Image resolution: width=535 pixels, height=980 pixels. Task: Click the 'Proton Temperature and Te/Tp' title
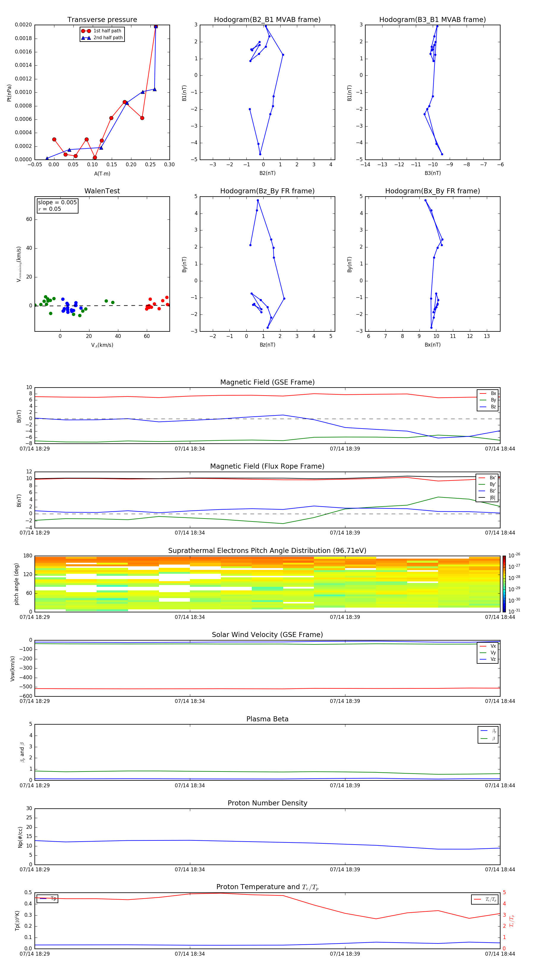[x=267, y=887]
